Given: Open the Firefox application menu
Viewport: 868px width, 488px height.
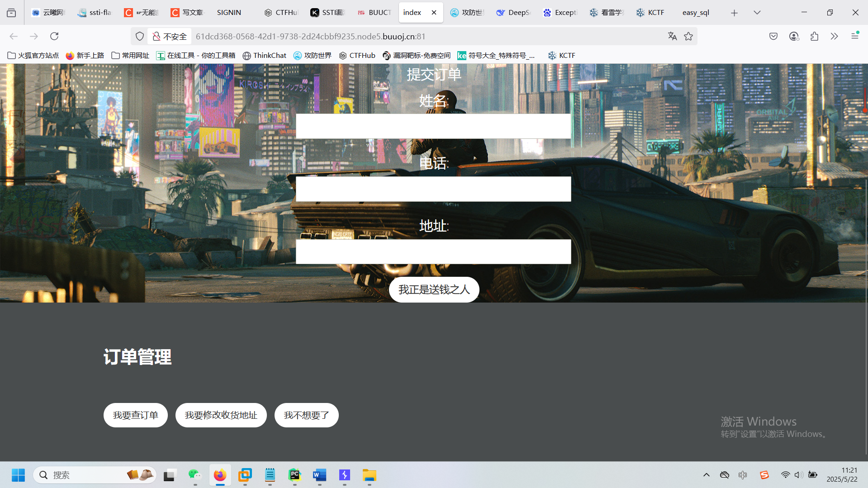Looking at the screenshot, I should 855,36.
